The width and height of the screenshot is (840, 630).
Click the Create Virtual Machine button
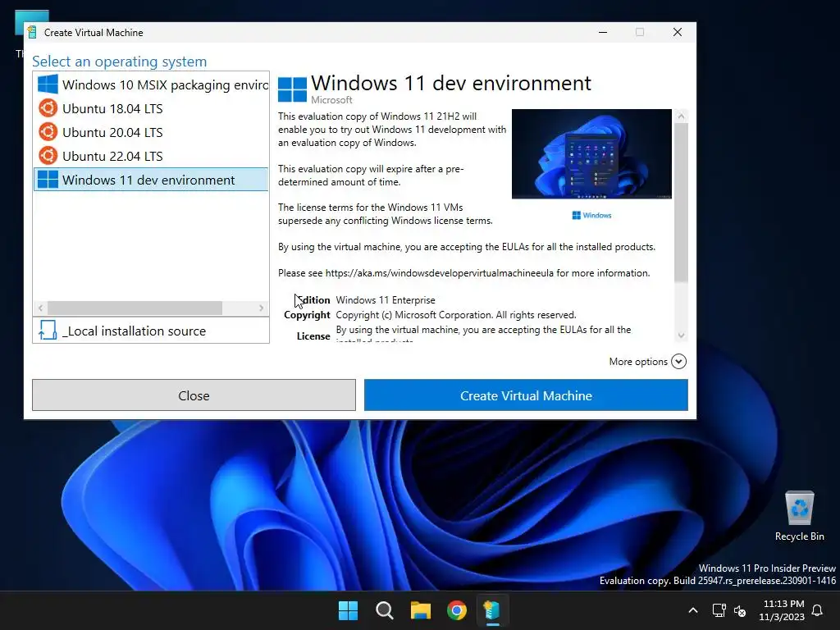point(526,395)
